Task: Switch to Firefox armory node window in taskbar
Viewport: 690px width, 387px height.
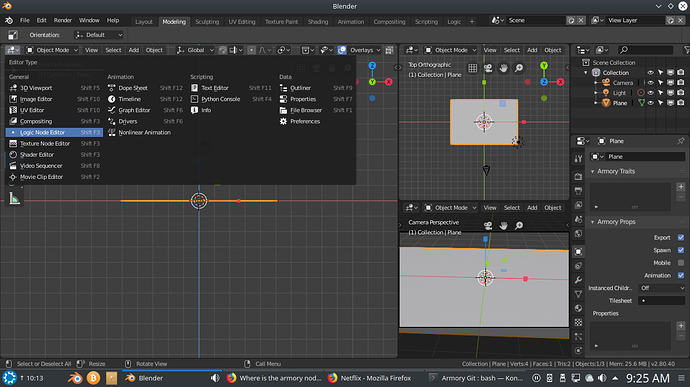Action: pyautogui.click(x=275, y=378)
